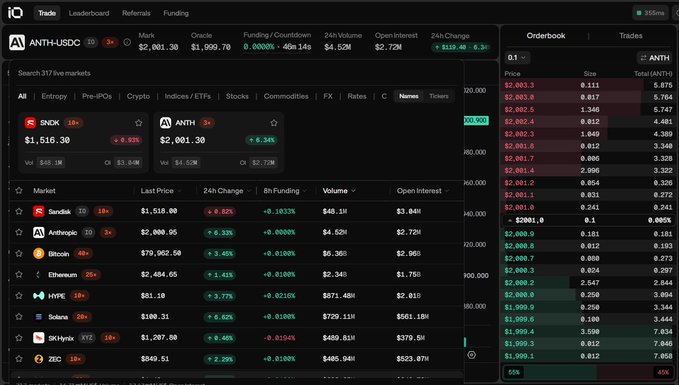Click the iO logo icon
Screen dimensions: 679x385
click(x=15, y=13)
